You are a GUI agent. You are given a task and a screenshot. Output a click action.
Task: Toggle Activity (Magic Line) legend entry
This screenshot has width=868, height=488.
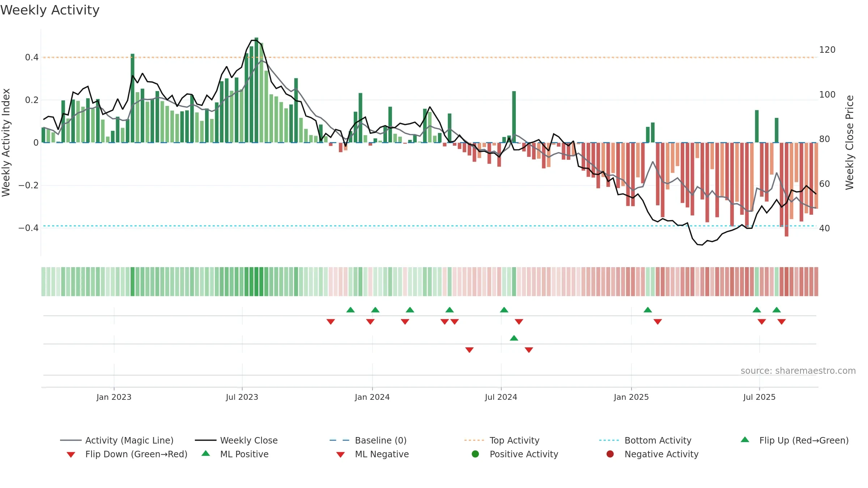[117, 440]
